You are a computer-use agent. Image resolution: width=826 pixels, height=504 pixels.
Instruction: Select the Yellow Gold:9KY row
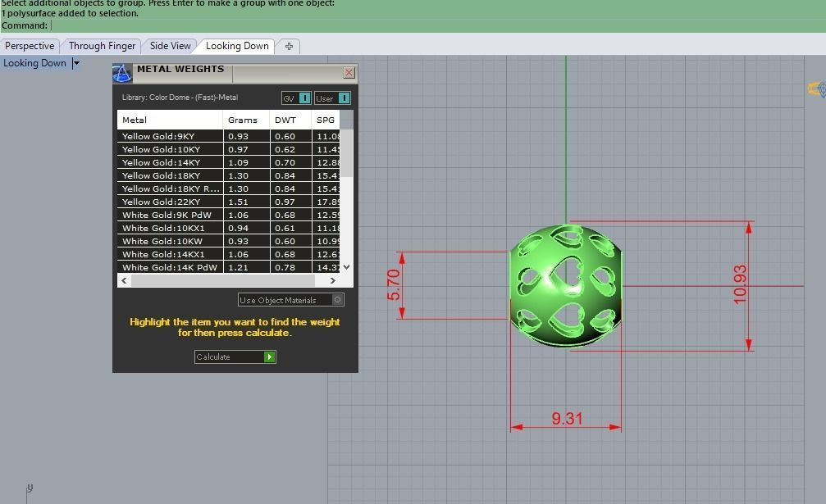229,136
